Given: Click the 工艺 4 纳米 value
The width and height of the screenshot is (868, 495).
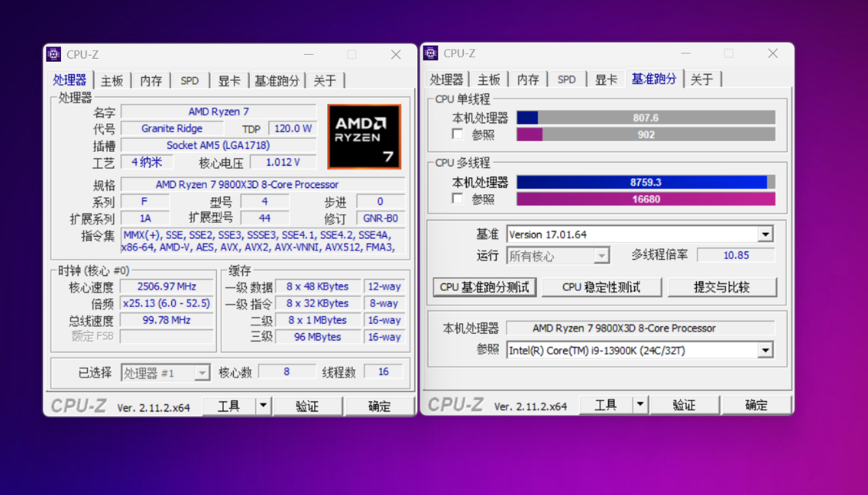Looking at the screenshot, I should pos(147,162).
